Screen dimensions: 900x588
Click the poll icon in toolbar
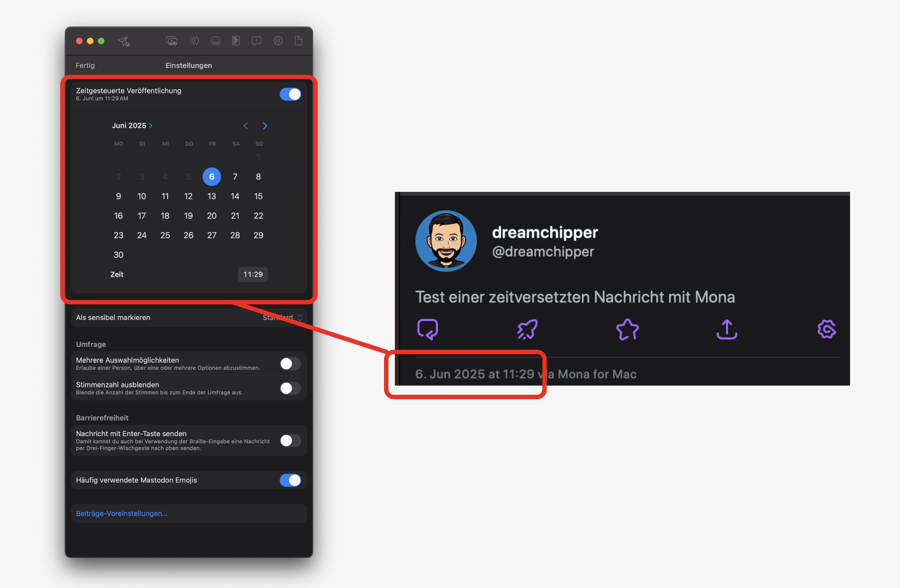point(236,40)
